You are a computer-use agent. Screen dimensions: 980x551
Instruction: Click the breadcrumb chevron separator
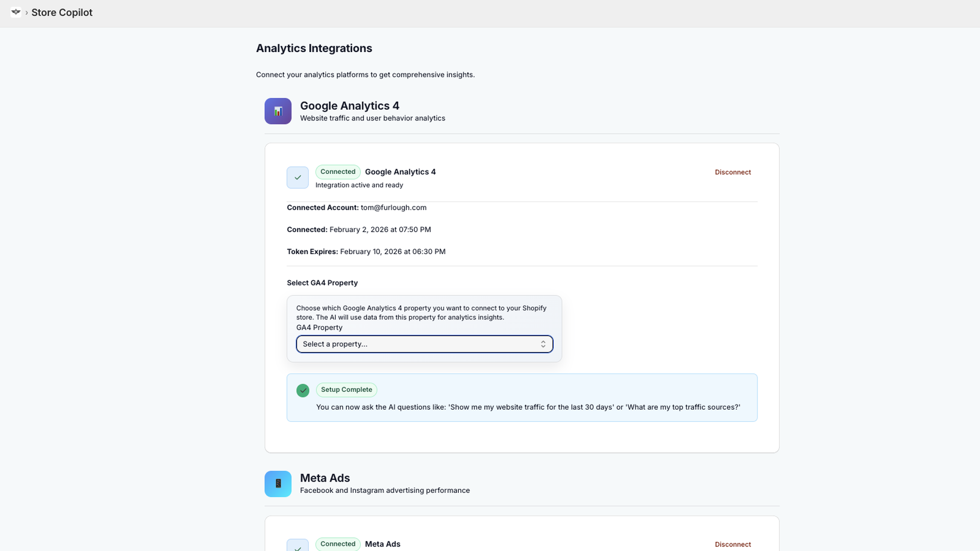[27, 13]
